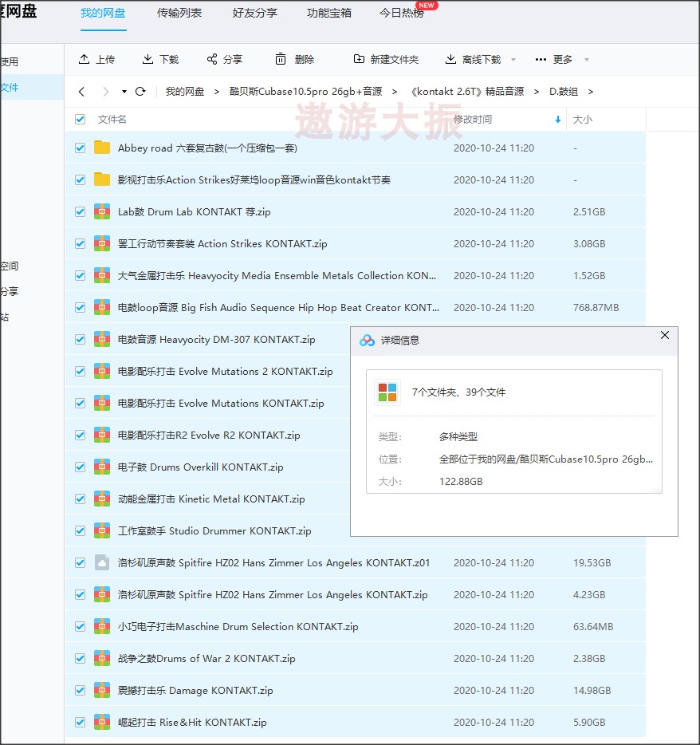
Task: Click the zip icon of 工作室鼓手 Studio Drummer
Action: tap(102, 530)
